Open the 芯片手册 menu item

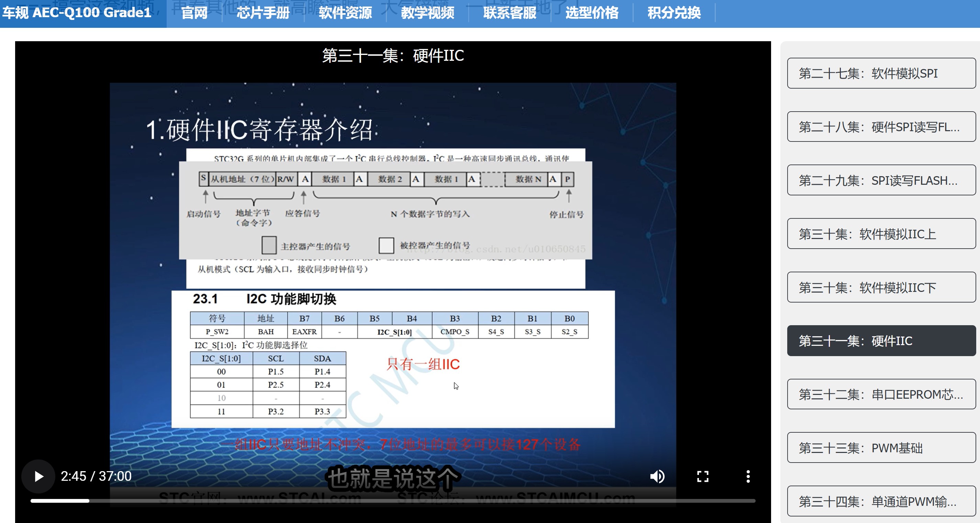[x=263, y=13]
